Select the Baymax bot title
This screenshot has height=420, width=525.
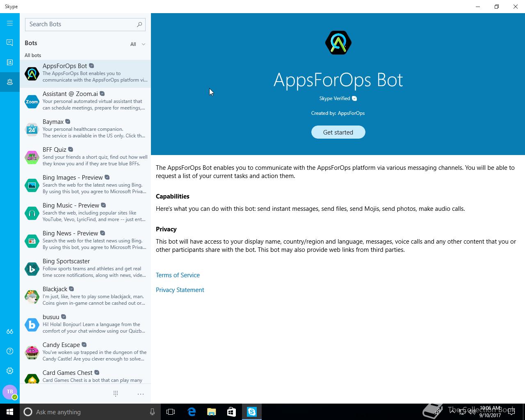coord(53,122)
